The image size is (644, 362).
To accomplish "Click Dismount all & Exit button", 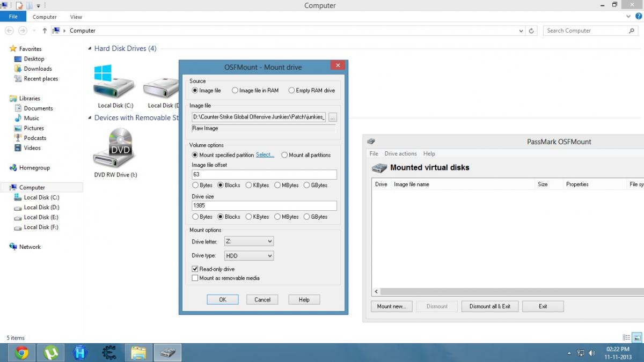I will pos(490,306).
